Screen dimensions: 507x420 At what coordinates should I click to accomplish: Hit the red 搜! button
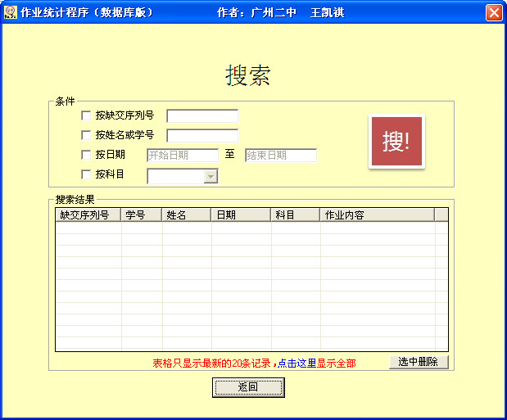[x=396, y=142]
